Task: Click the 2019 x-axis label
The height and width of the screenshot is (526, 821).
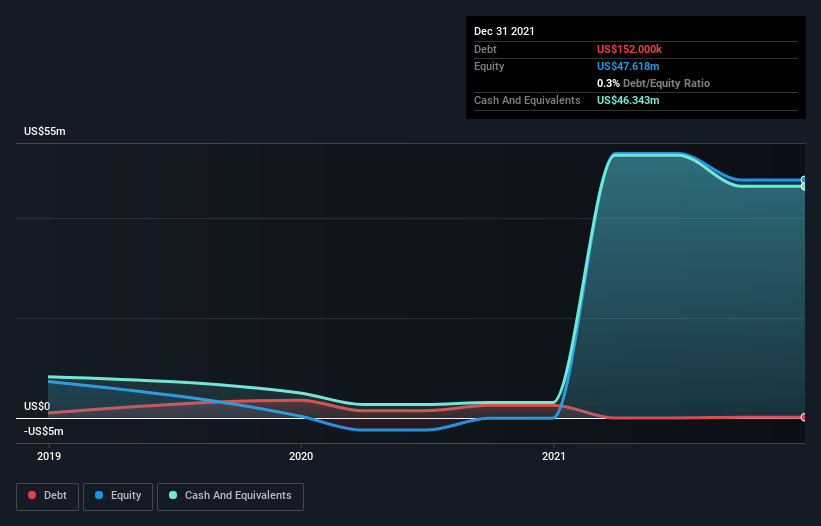Action: pos(49,456)
